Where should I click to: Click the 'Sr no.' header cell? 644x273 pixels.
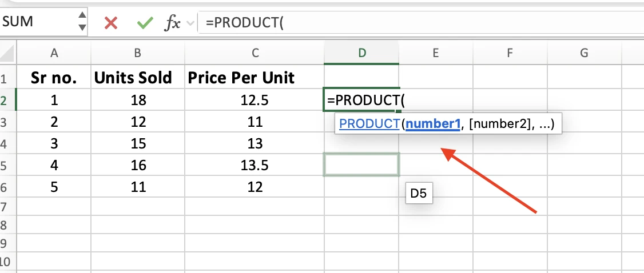click(x=54, y=78)
